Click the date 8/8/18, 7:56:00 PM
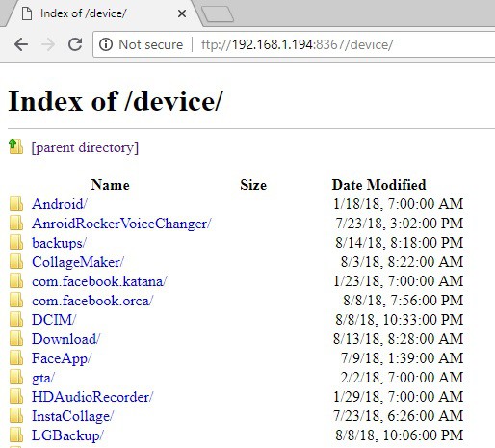This screenshot has height=448, width=495. click(x=404, y=301)
